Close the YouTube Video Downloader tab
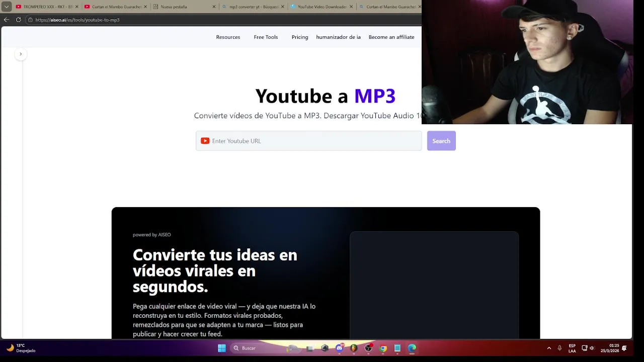644x362 pixels. pos(351,7)
